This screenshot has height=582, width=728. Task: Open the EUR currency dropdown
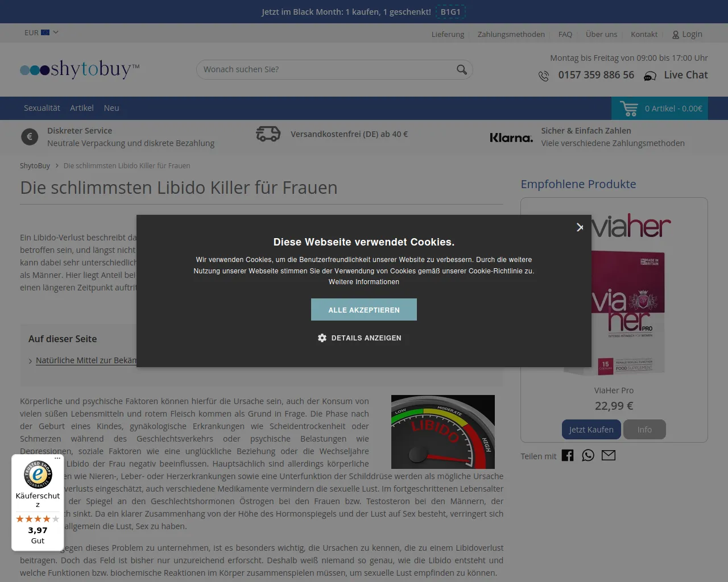click(42, 32)
